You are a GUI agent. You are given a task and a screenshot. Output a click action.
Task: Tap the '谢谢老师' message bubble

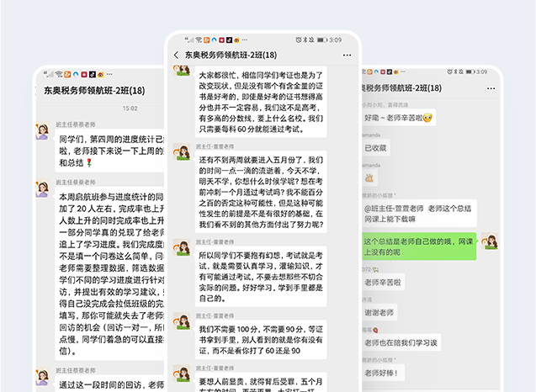[381, 312]
